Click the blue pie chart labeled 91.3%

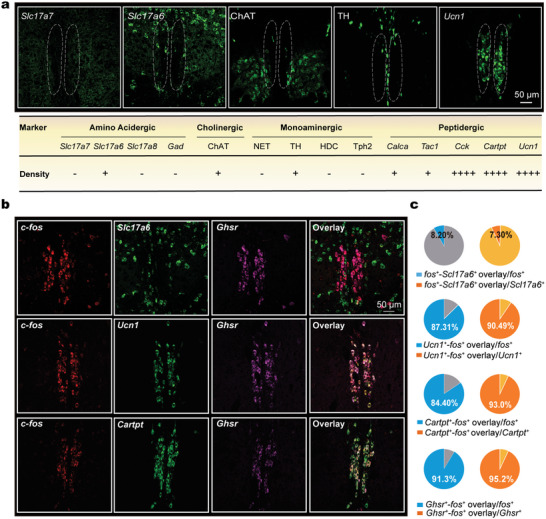[x=444, y=469]
